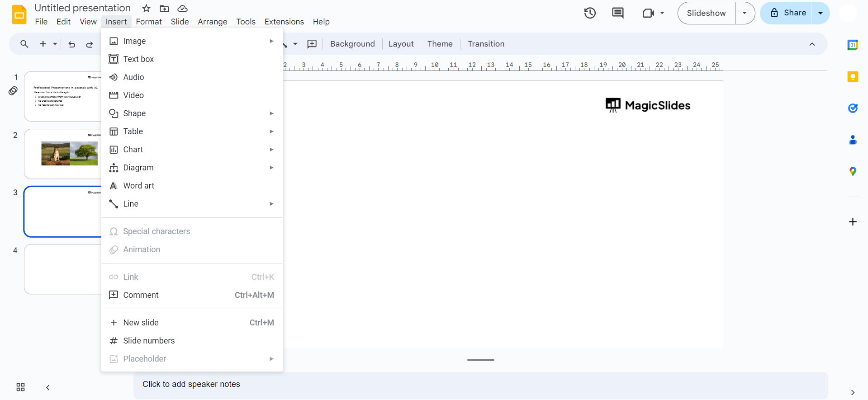Click the Share button
Screen dimensions: 868x400
click(786, 13)
